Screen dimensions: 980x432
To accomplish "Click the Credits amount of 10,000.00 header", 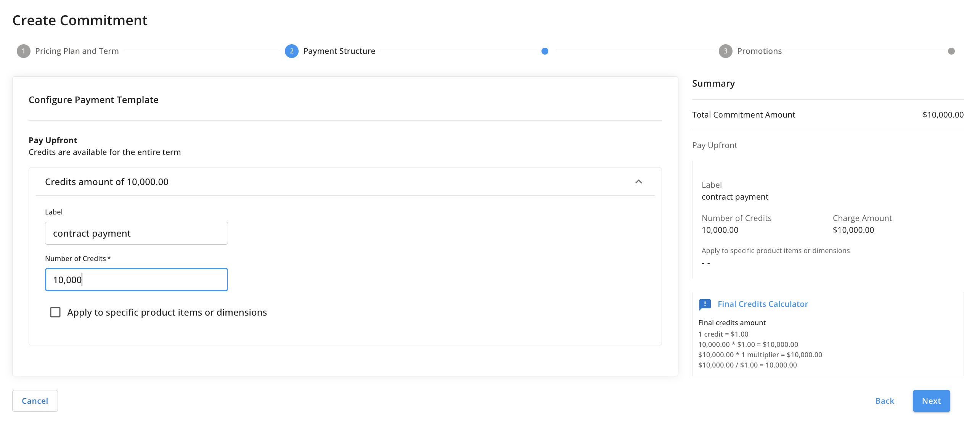I will [107, 182].
